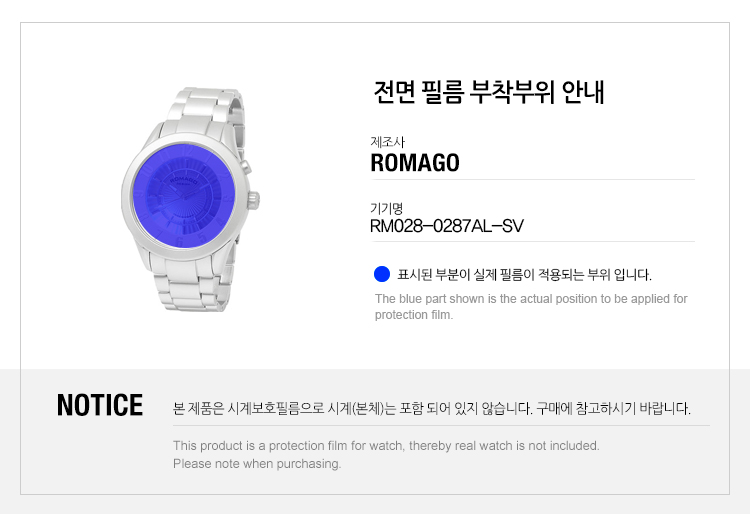The image size is (750, 514).
Task: Click the 기기명 label
Action: 386,208
